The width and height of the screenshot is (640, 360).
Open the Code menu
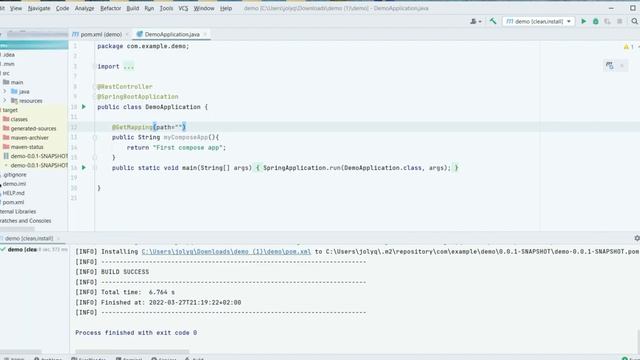(x=62, y=8)
